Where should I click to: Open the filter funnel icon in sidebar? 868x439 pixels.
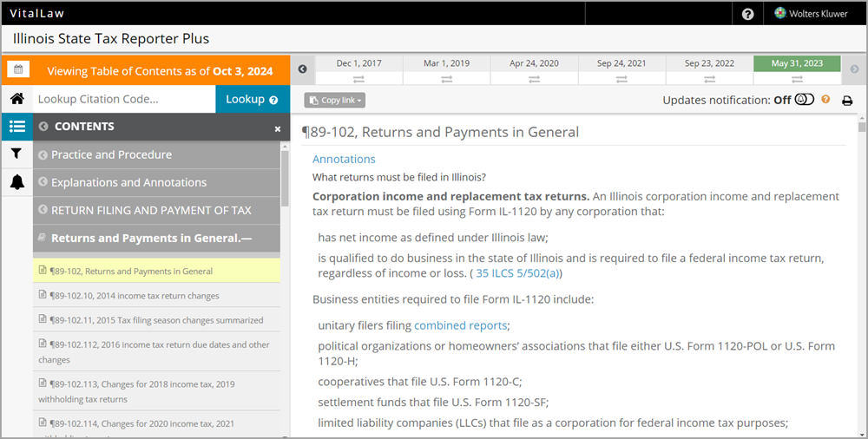16,154
